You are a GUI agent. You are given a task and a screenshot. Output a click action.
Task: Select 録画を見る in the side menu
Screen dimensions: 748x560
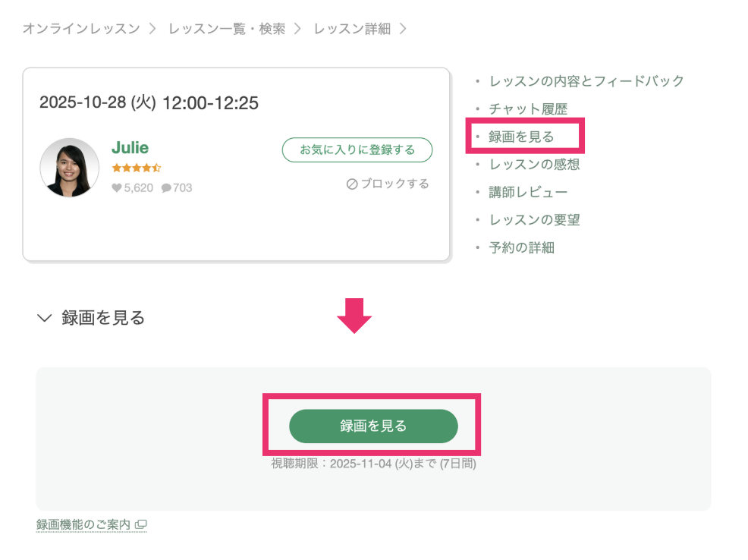pos(521,137)
